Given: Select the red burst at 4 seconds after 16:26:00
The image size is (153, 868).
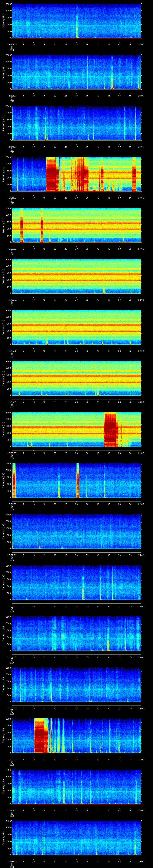Looking at the screenshot, I should (22, 225).
